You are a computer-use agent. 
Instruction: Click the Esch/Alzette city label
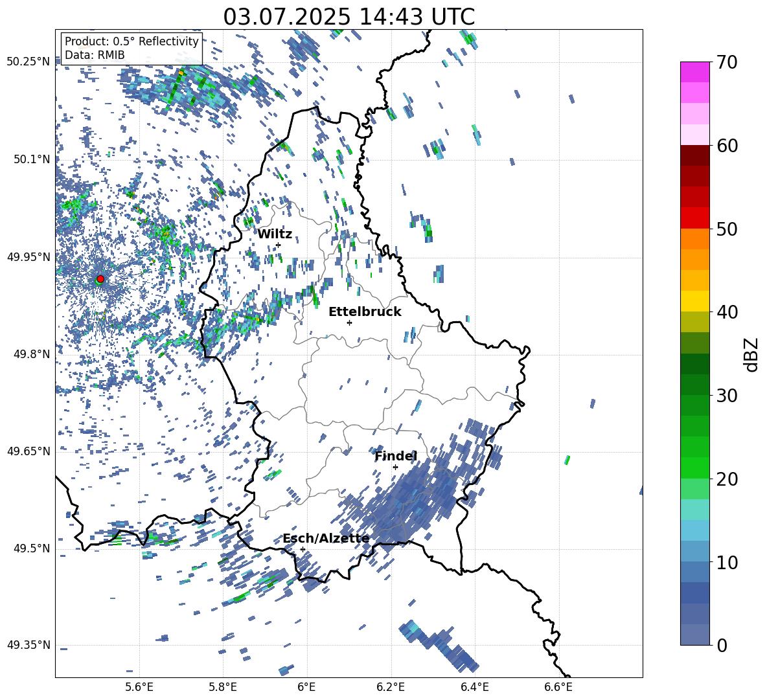pyautogui.click(x=326, y=538)
